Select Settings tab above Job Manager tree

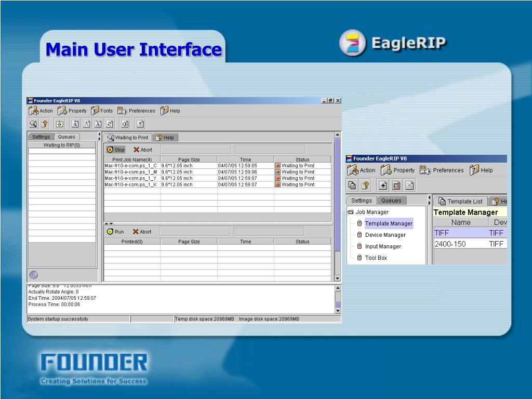[362, 201]
